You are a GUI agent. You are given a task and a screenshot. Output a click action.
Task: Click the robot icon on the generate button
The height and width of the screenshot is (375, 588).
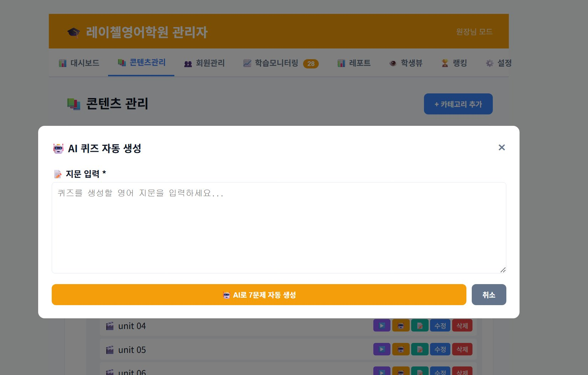tap(226, 295)
